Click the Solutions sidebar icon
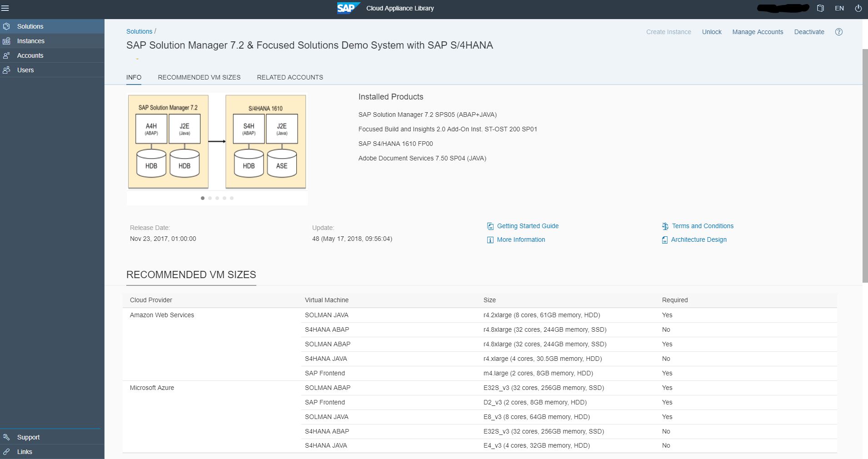The height and width of the screenshot is (459, 868). click(x=6, y=26)
